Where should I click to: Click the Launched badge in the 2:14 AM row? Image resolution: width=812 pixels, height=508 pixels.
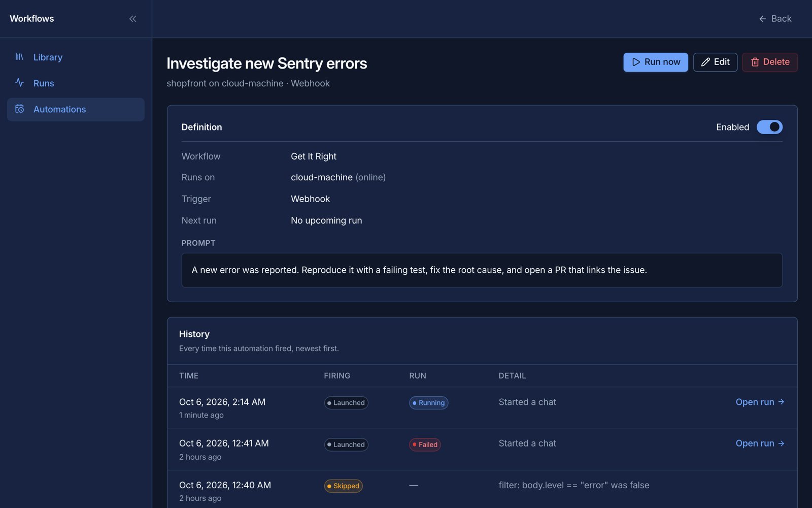click(x=346, y=403)
